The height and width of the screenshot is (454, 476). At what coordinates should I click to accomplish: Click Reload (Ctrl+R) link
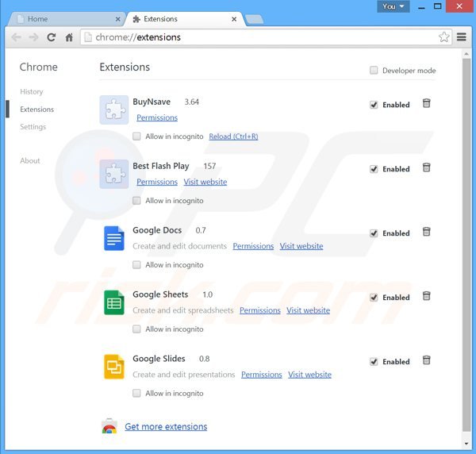(x=233, y=137)
